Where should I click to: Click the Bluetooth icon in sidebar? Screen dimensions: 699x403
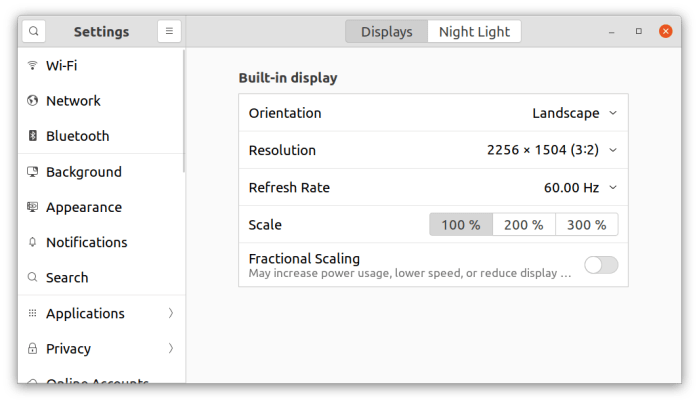[x=32, y=136]
